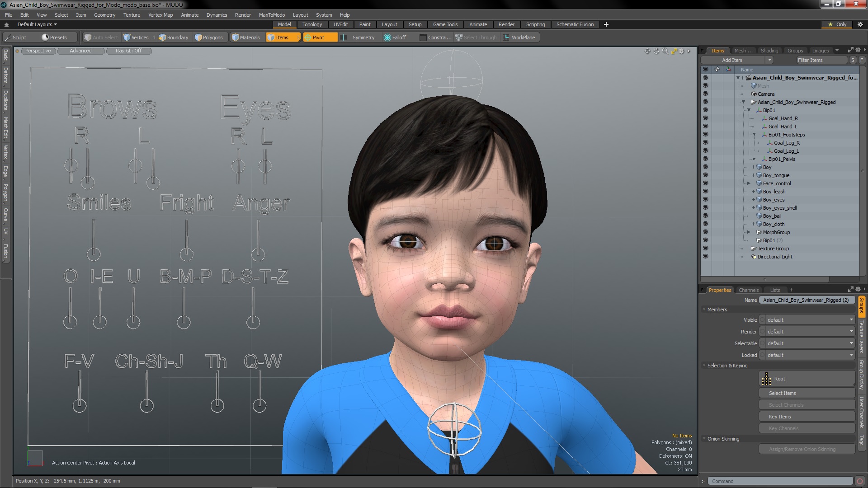The width and height of the screenshot is (868, 488).
Task: Activate Items selection mode
Action: click(283, 38)
